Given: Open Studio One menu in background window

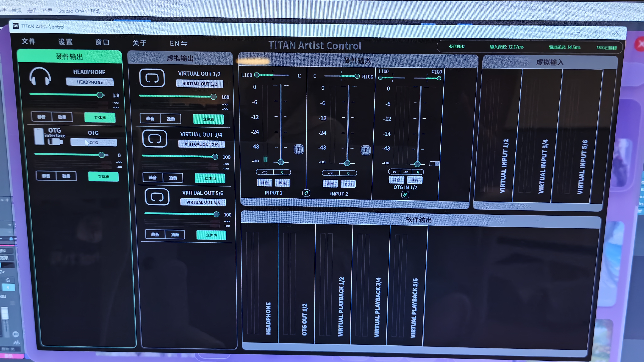Looking at the screenshot, I should [x=71, y=11].
